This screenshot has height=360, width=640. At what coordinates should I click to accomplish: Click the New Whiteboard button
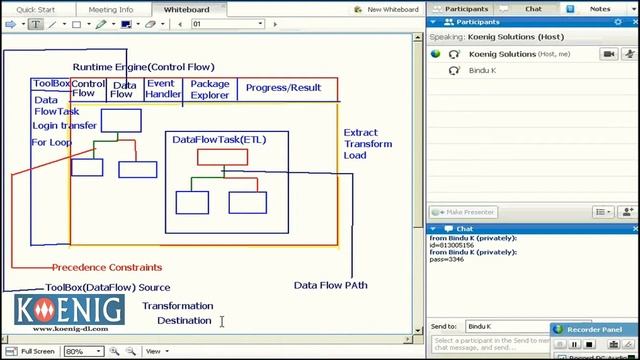387,9
